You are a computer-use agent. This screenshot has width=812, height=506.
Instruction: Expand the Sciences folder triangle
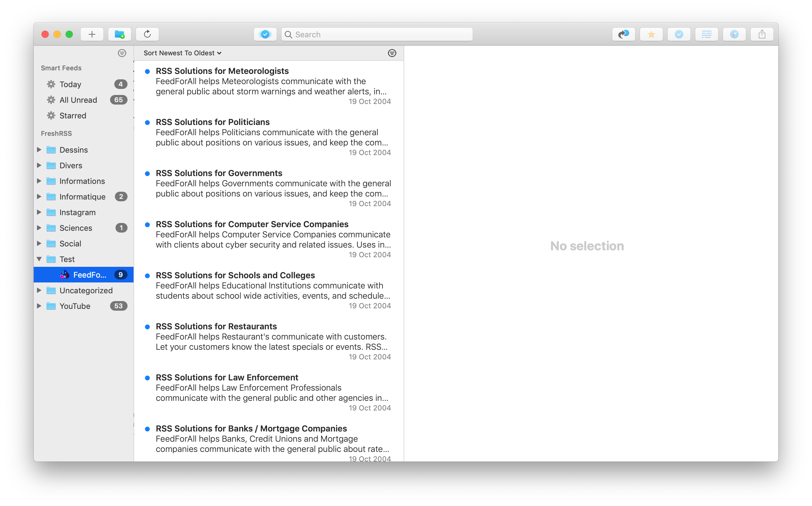[x=39, y=227]
